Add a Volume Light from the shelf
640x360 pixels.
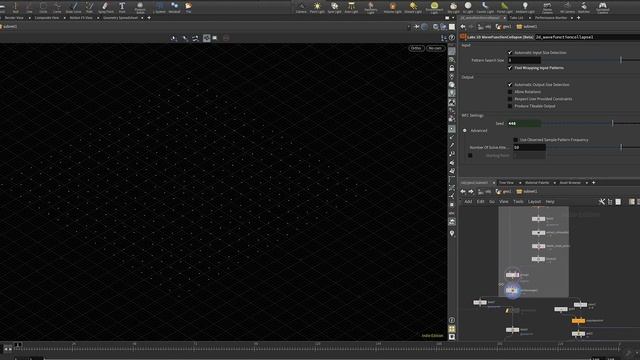(x=393, y=7)
